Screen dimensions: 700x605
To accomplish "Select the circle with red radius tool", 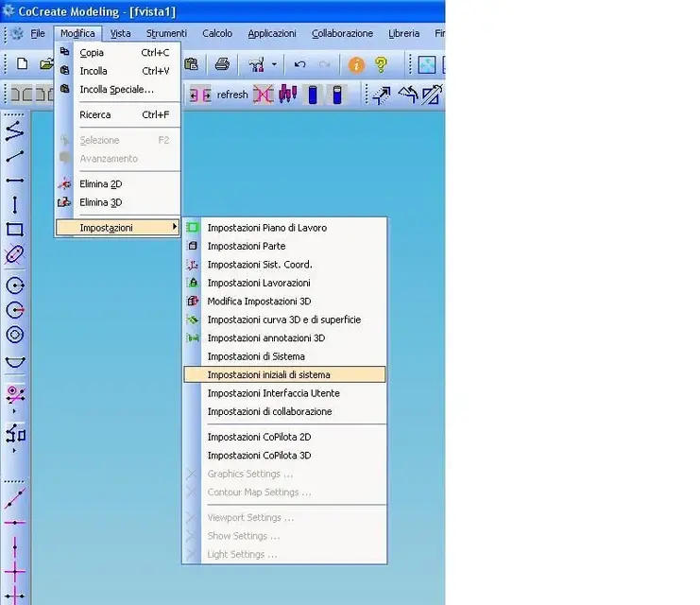I will coord(15,310).
